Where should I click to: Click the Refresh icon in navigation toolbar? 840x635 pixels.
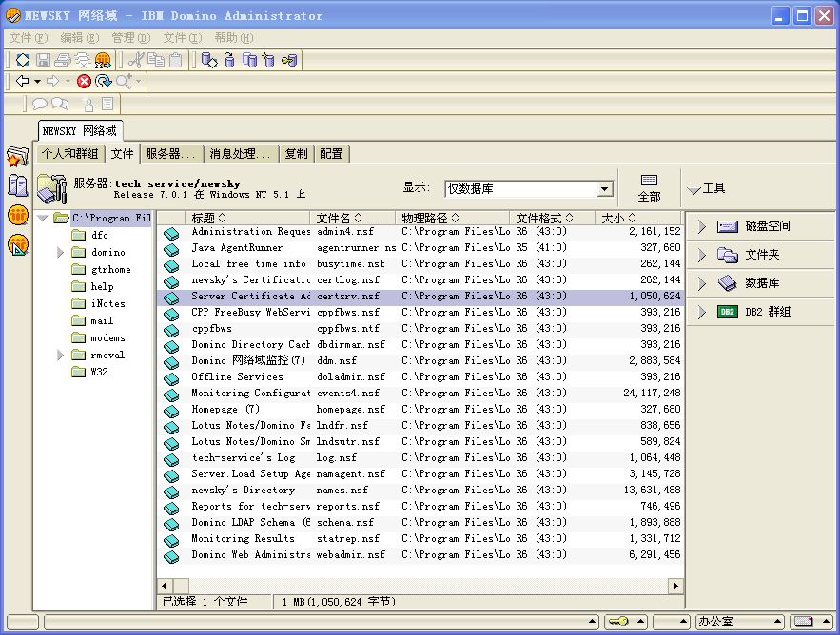(103, 82)
